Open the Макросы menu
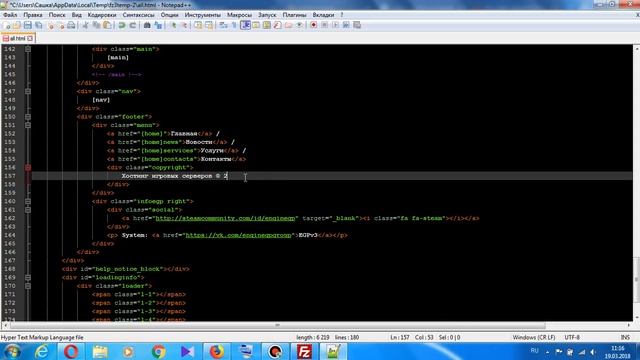Screen dimensions: 640x360 [x=239, y=15]
